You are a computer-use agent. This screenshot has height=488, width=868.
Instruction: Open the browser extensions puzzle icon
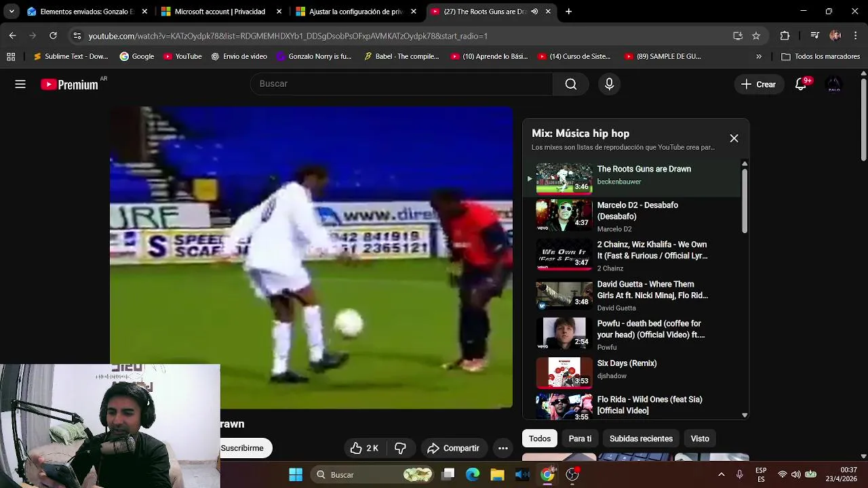pos(785,36)
